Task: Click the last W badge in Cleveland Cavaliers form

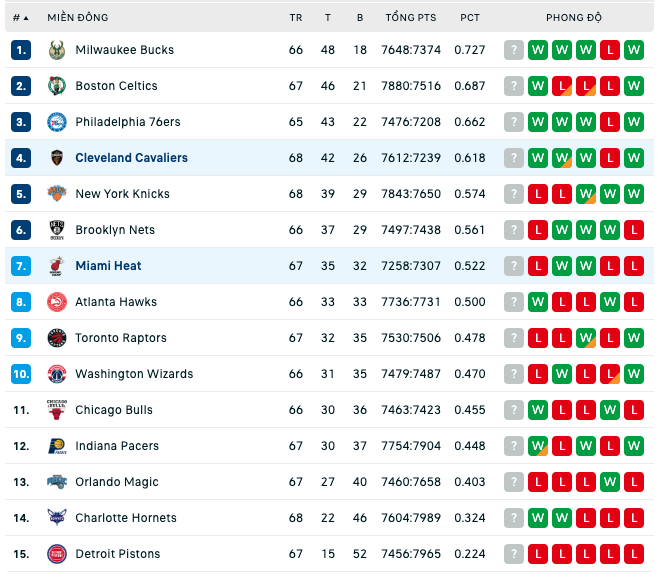Action: [634, 158]
